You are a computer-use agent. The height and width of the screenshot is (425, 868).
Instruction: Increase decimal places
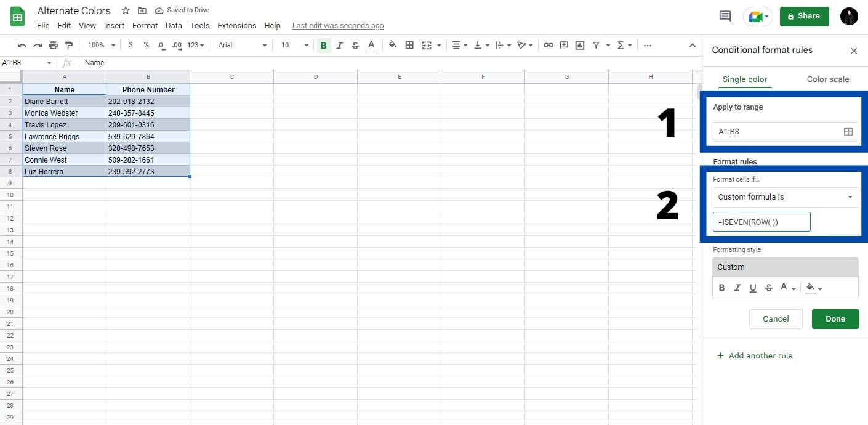(x=177, y=45)
